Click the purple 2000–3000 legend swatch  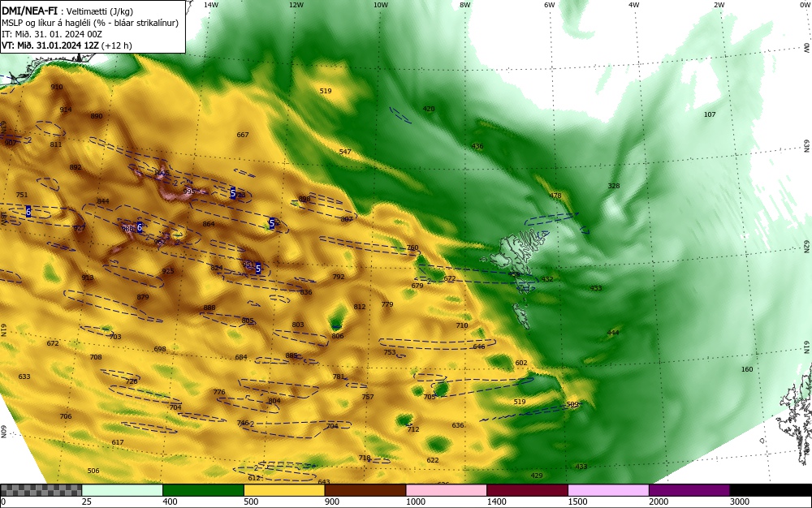689,490
